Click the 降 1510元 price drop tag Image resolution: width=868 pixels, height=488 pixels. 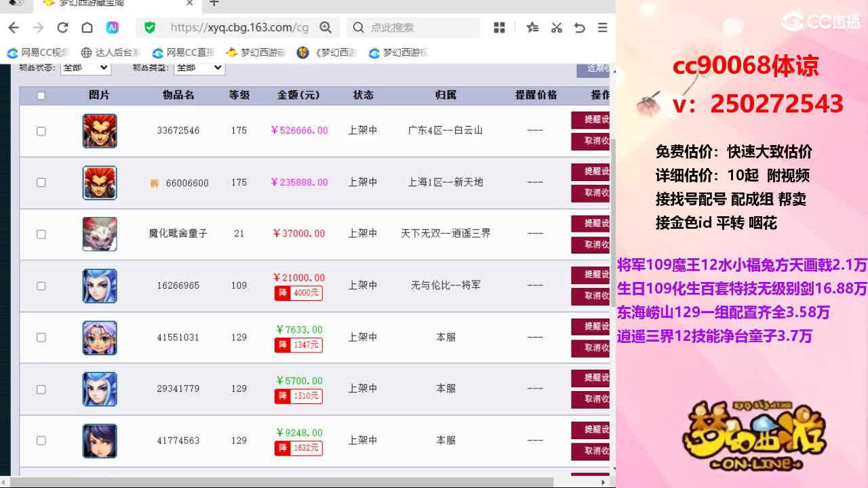(298, 396)
